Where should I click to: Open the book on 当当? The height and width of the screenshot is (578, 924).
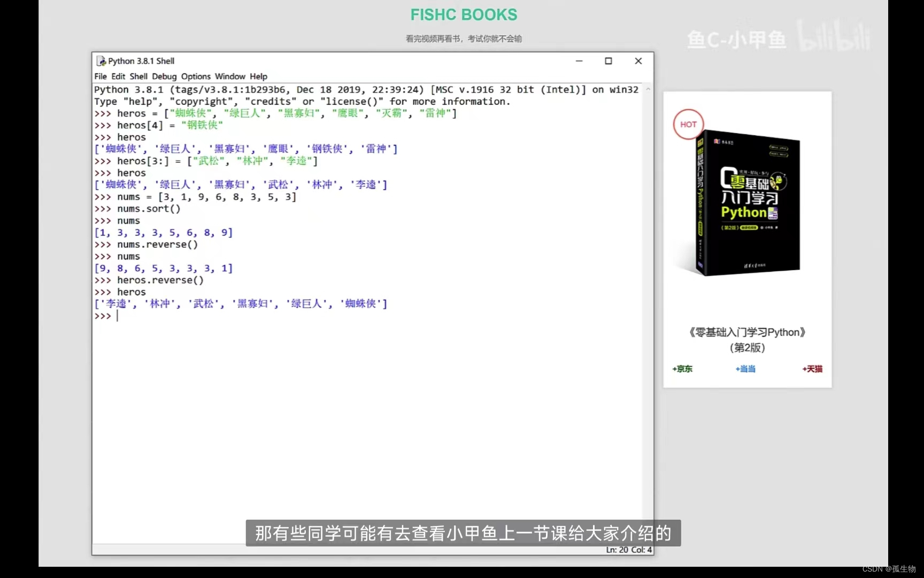[x=745, y=369]
